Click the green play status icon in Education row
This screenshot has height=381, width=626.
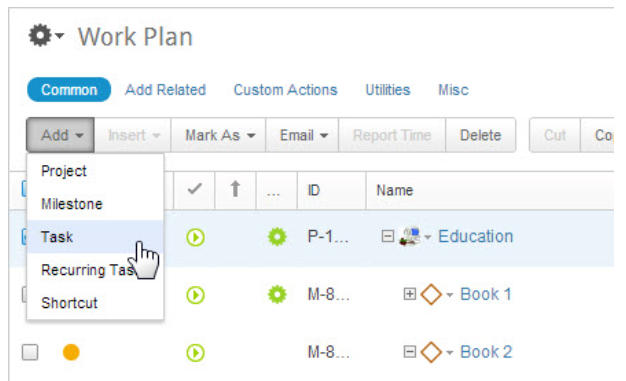(x=196, y=237)
